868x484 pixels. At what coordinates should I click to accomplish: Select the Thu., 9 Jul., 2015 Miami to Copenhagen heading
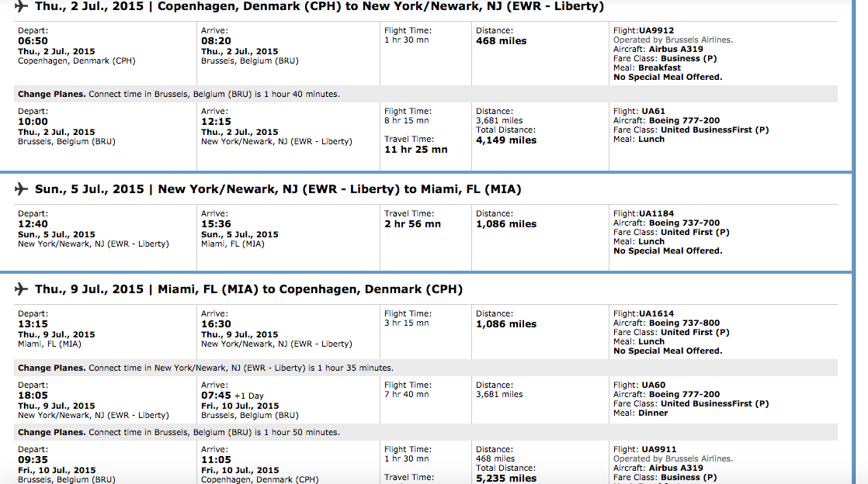248,289
